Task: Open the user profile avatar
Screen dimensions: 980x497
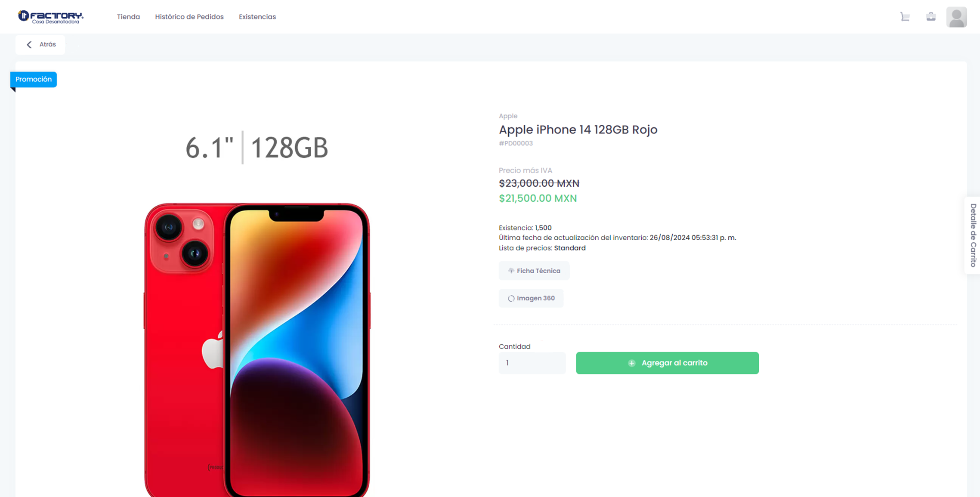Action: coord(956,17)
